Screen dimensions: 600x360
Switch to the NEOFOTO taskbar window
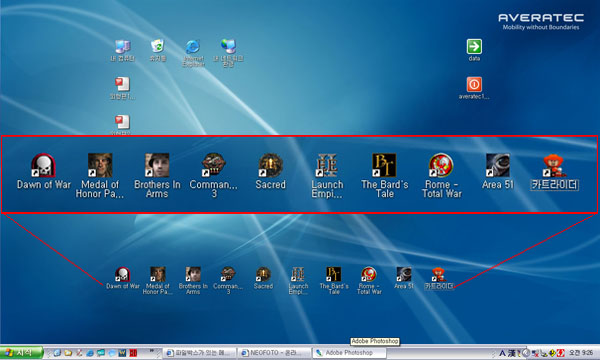click(273, 353)
